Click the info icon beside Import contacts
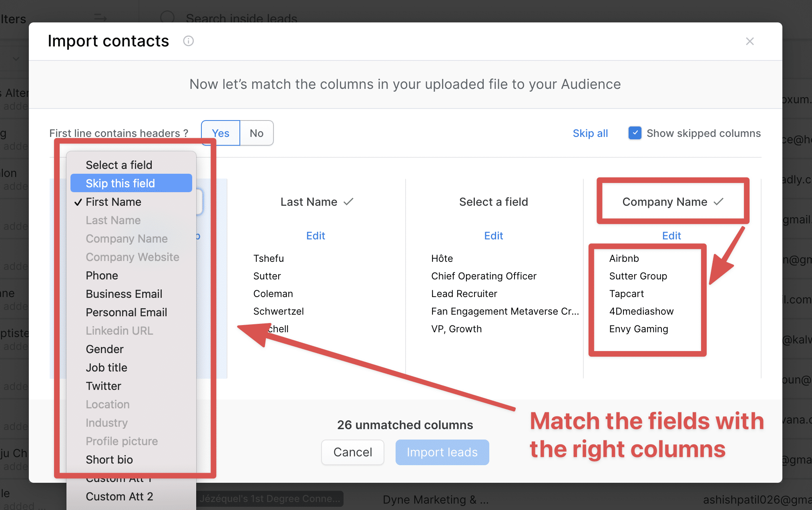 (188, 41)
